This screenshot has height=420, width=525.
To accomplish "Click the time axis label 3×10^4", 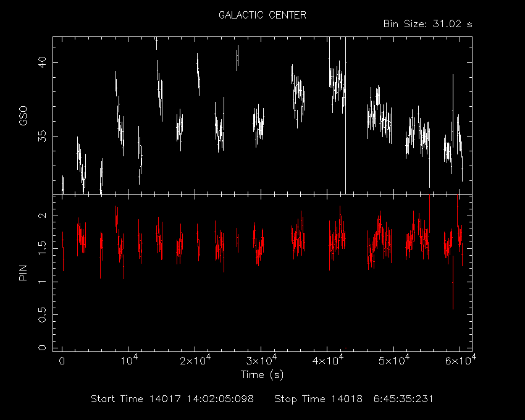I will coord(261,359).
